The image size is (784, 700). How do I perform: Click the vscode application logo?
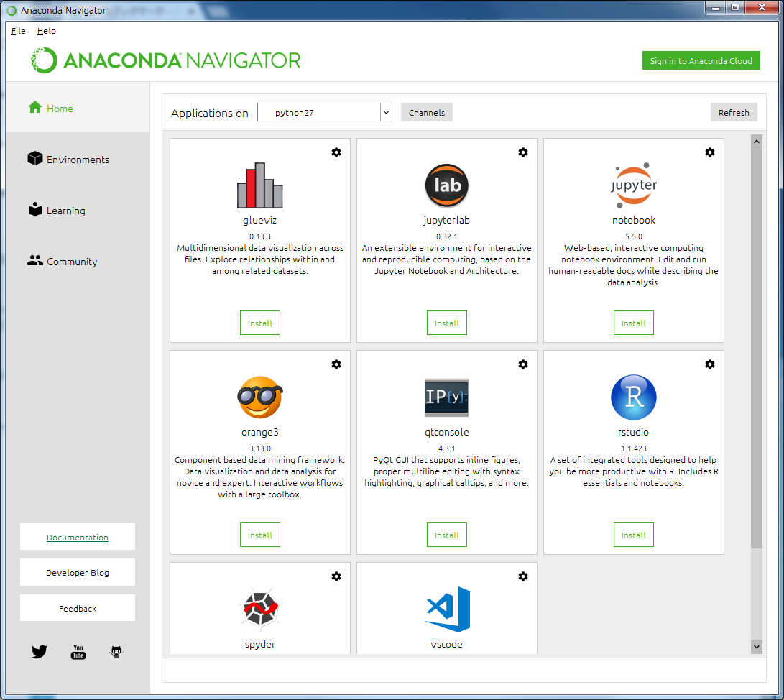(447, 609)
